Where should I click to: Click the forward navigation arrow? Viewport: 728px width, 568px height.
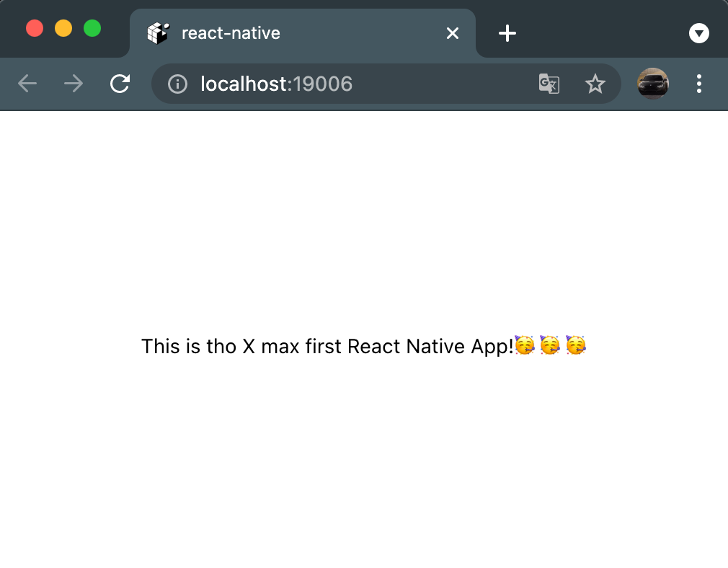pos(73,84)
